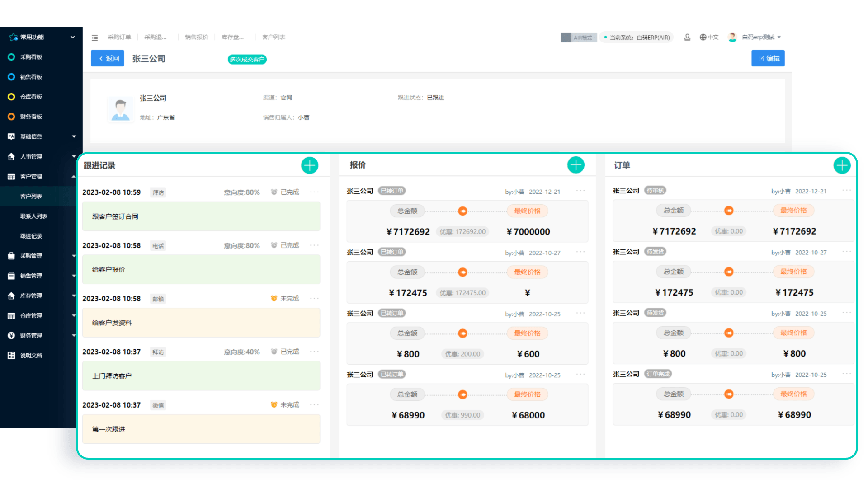Open the 上门拜访客户 follow-up card

click(201, 375)
